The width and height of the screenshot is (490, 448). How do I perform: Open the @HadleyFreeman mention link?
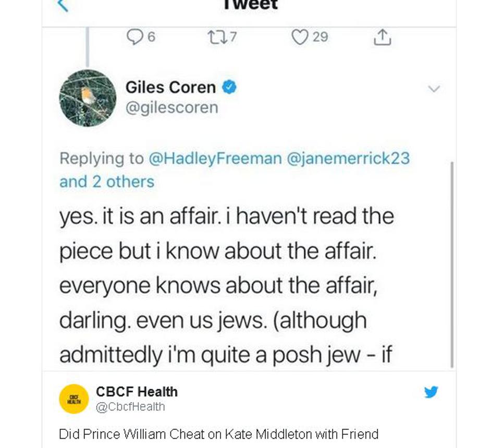coord(215,159)
